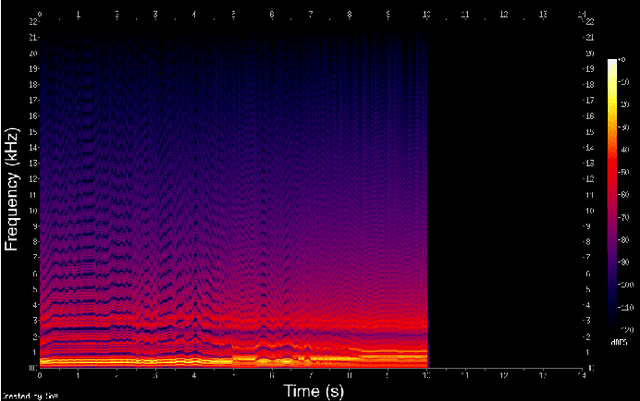Click the "Frequency (kHz)" axis title
Image resolution: width=640 pixels, height=401 pixels.
coord(11,189)
